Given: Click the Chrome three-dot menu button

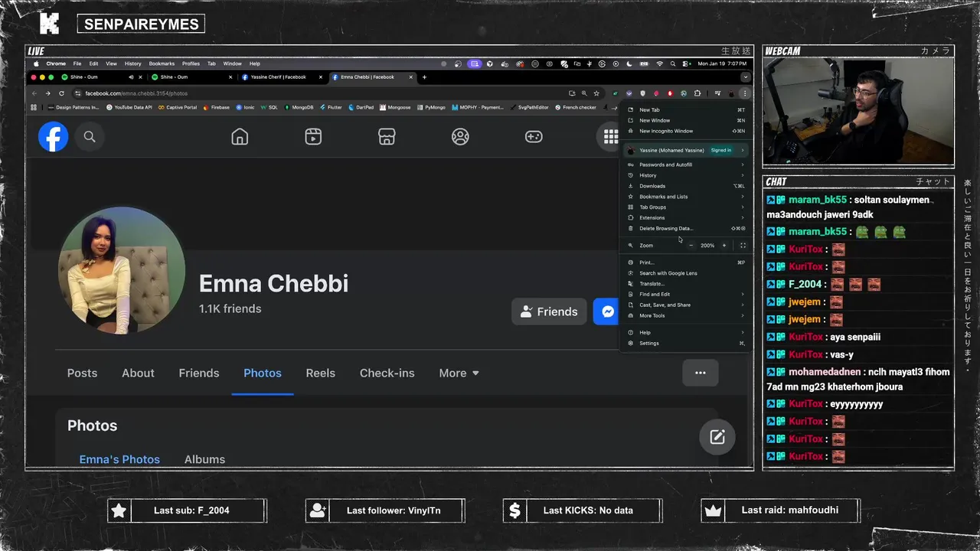Looking at the screenshot, I should 745,93.
